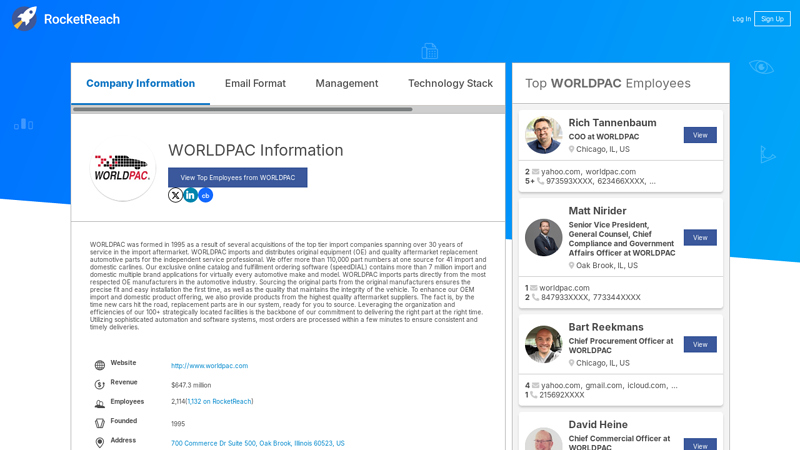Image resolution: width=800 pixels, height=450 pixels.
Task: Click the location pin next to Chicago under Rich Tannenbaum
Action: point(571,149)
